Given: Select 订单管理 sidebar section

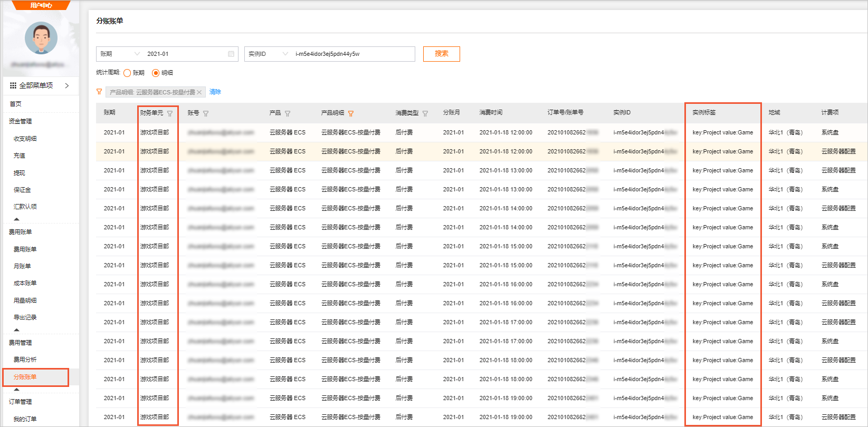Looking at the screenshot, I should (x=20, y=402).
